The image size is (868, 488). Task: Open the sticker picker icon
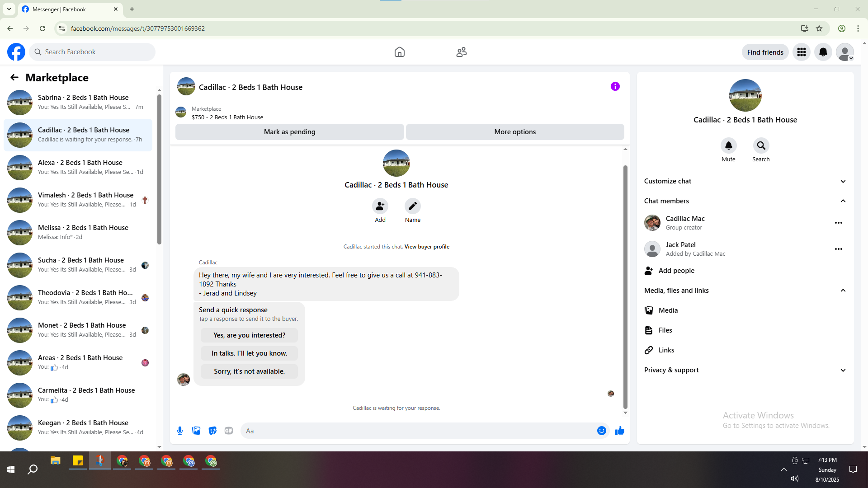tap(212, 431)
